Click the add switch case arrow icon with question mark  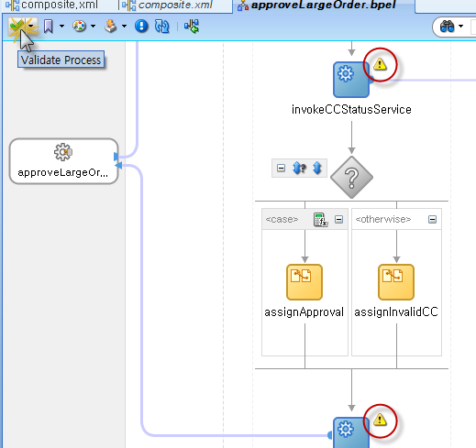click(x=299, y=168)
